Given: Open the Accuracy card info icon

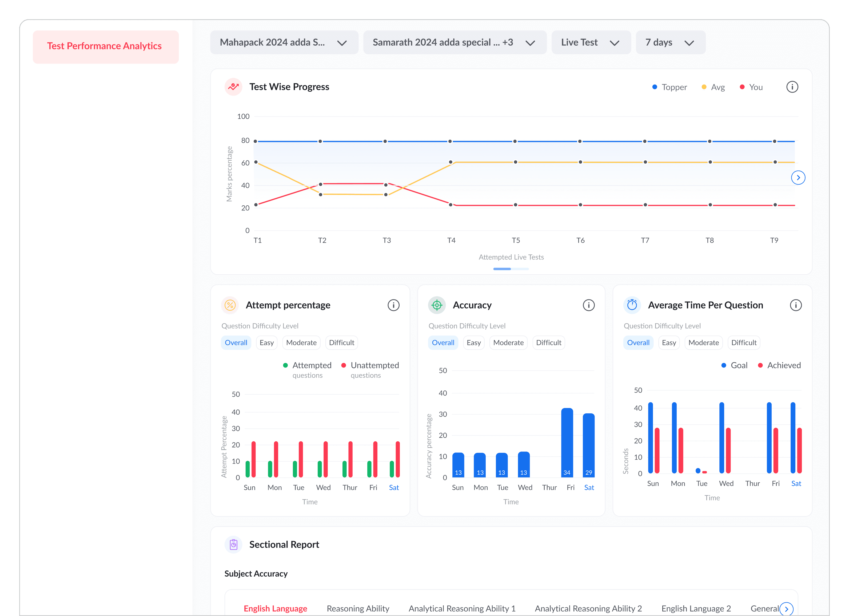Looking at the screenshot, I should pos(588,305).
